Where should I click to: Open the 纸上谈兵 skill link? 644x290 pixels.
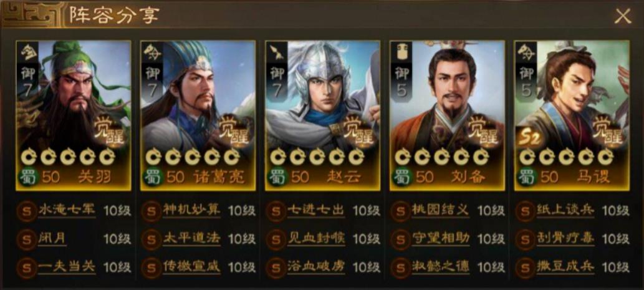click(x=565, y=210)
